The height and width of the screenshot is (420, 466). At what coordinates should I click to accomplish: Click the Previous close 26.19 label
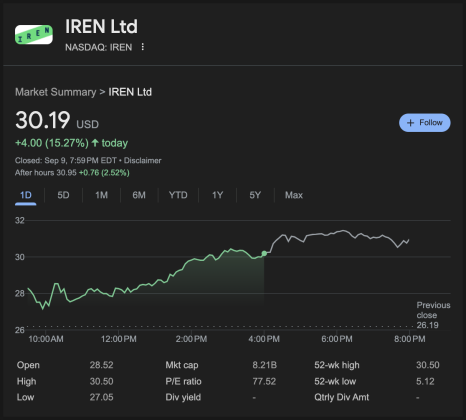pyautogui.click(x=433, y=315)
